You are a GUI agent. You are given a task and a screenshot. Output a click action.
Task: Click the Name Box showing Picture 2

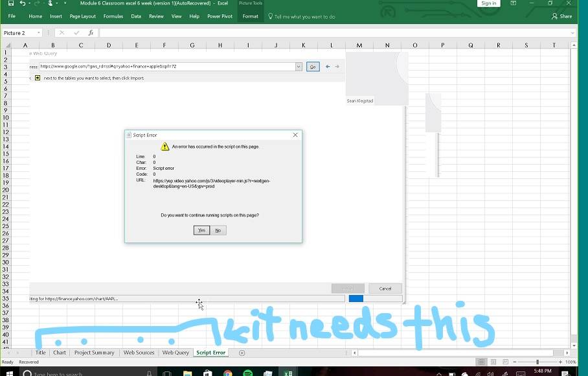[x=19, y=33]
